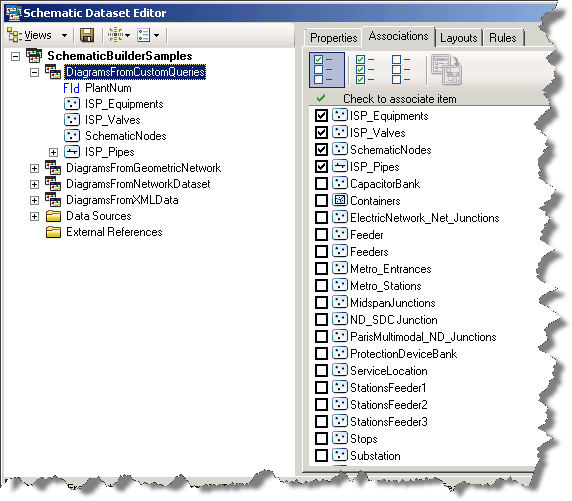
Task: Expand the ISP_Pipes tree node
Action: pyautogui.click(x=53, y=152)
